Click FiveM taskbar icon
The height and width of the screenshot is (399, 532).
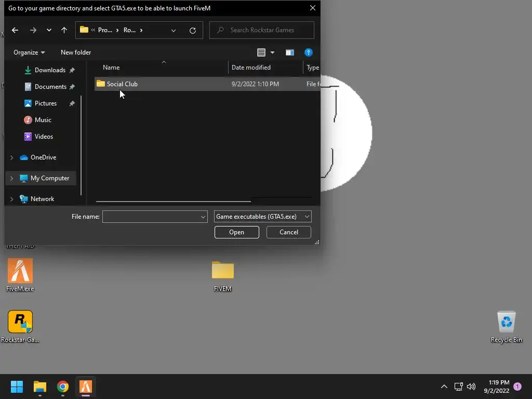coord(86,387)
